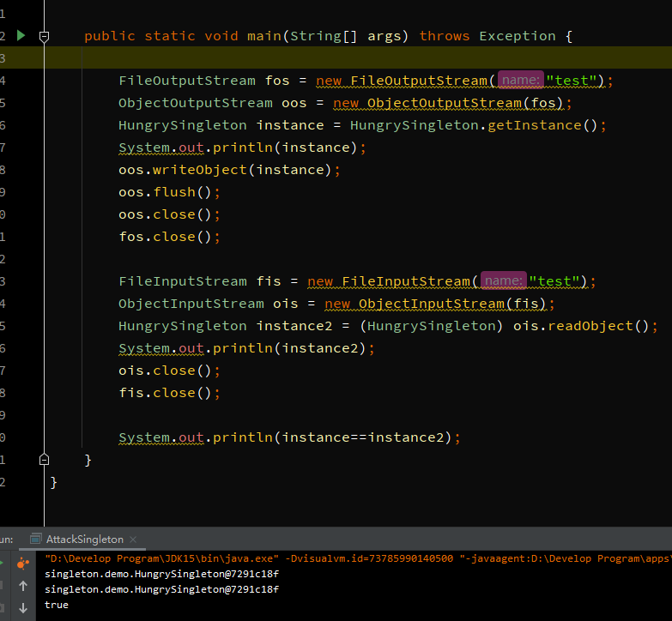The width and height of the screenshot is (672, 621).
Task: Select the AttackSingleton run tab
Action: 84,540
